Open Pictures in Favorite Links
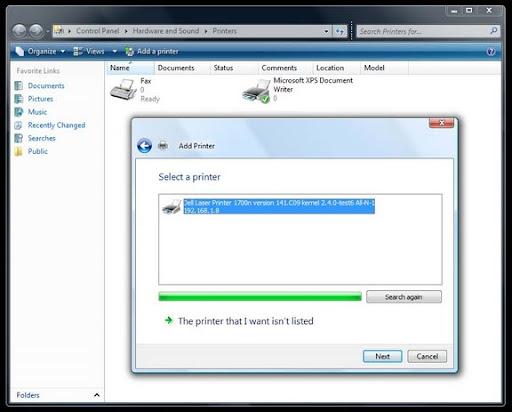The image size is (512, 412). [40, 99]
